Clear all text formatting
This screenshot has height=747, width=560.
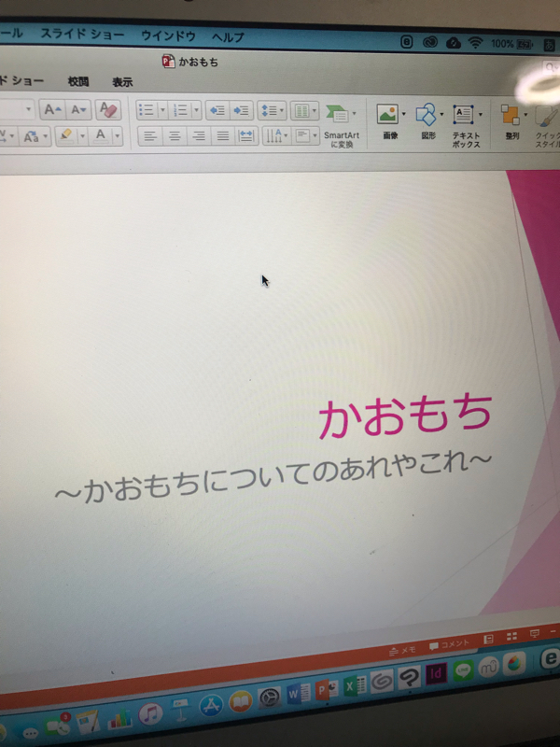pos(108,110)
